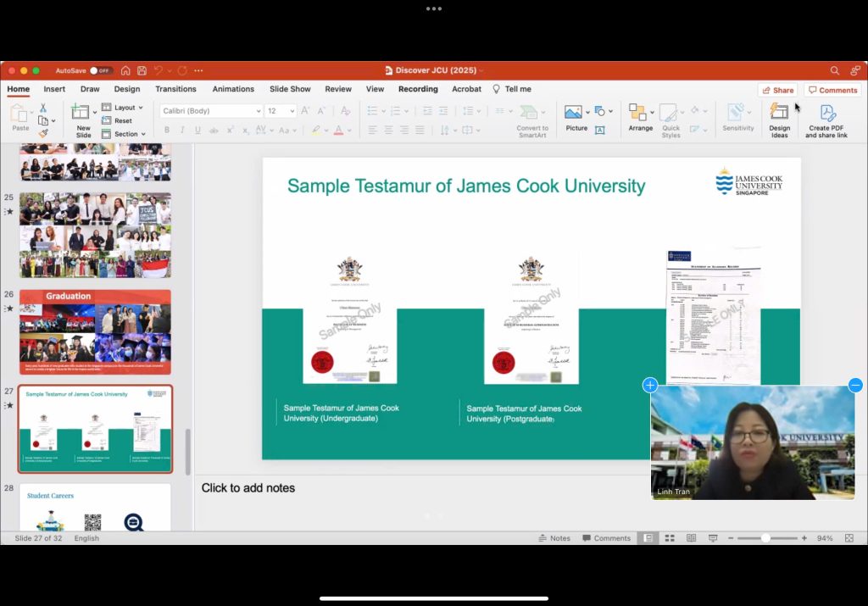Screen dimensions: 868x606
Task: Toggle Notes pane in status bar
Action: coord(554,538)
